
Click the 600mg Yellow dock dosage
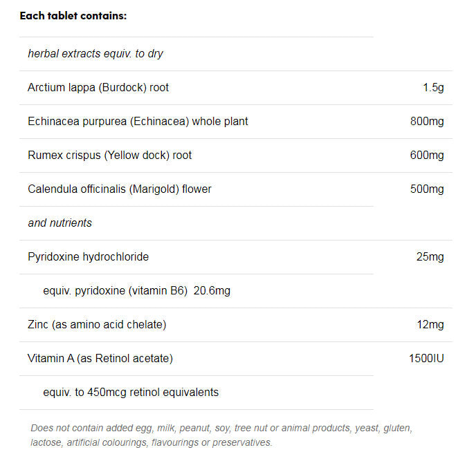pos(427,155)
